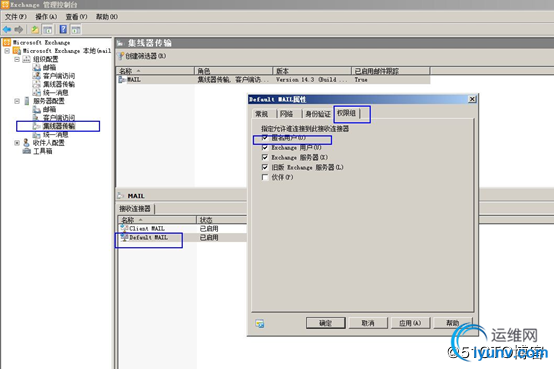Click 应用(A) button in dialog
This screenshot has width=554, height=369.
(410, 323)
